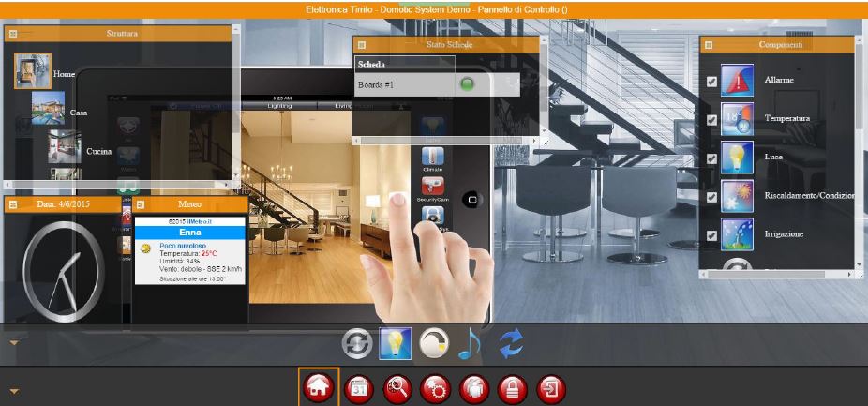Viewport: 868px width, 406px height.
Task: Click the green status LED of Boards #1
Action: 468,84
